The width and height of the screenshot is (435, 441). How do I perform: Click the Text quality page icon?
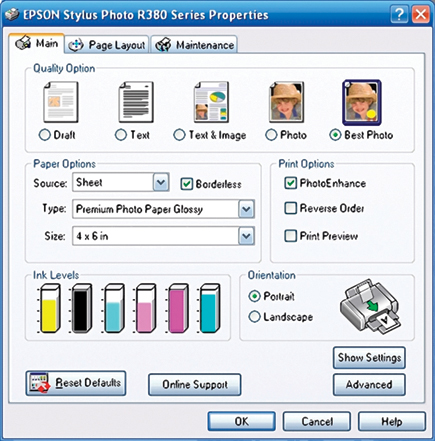coord(136,102)
